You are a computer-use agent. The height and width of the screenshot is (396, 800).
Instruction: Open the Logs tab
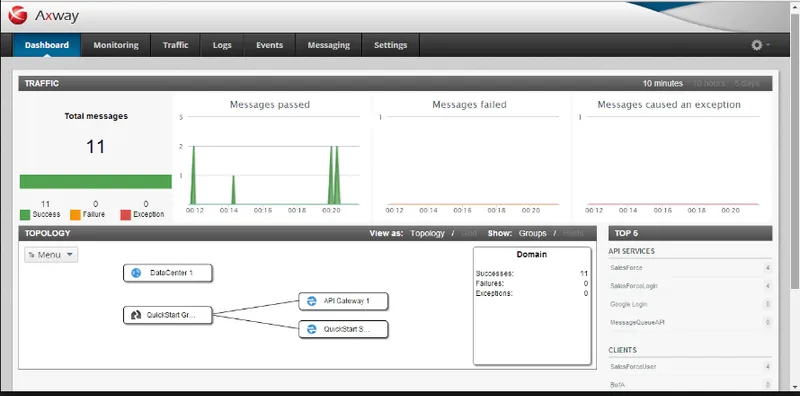pos(222,45)
